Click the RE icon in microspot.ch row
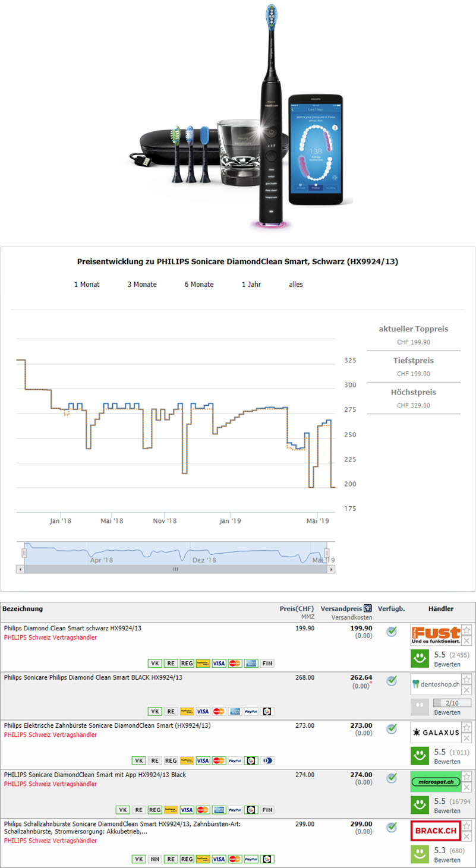This screenshot has height=868, width=476. click(138, 810)
